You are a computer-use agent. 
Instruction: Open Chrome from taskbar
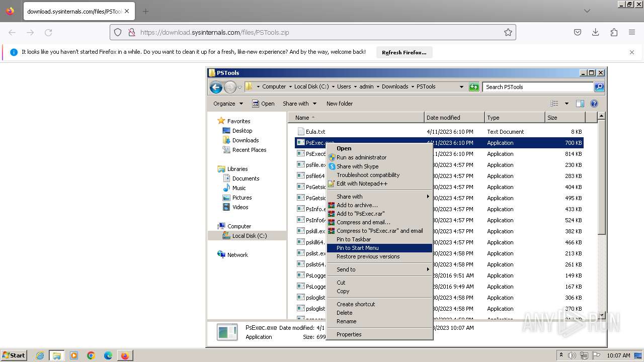(91, 355)
